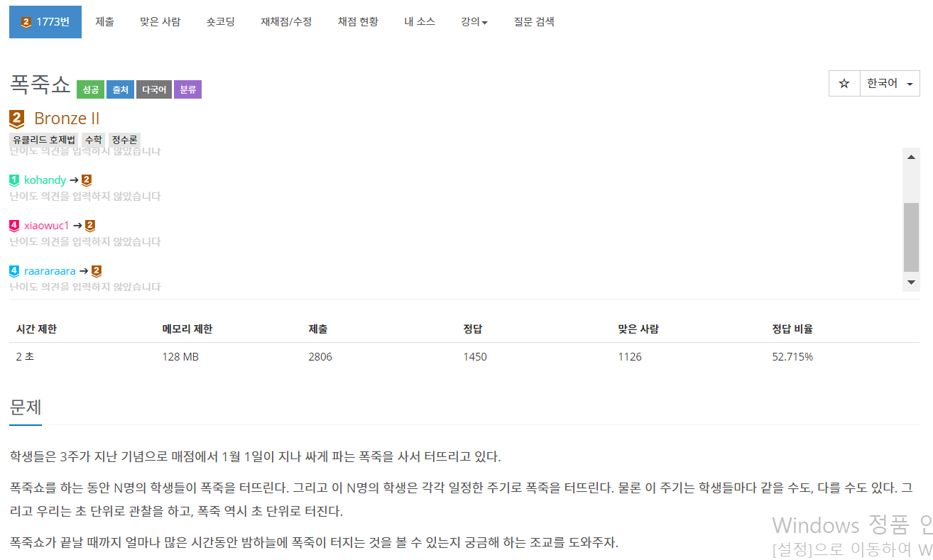
Task: Click the 폭죽쇼 problem title
Action: 40,86
